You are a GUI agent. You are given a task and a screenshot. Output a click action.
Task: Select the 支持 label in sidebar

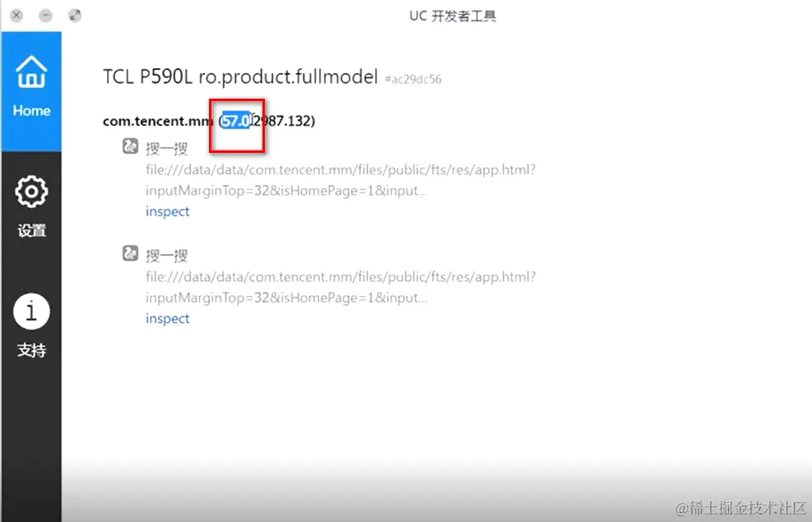point(31,350)
